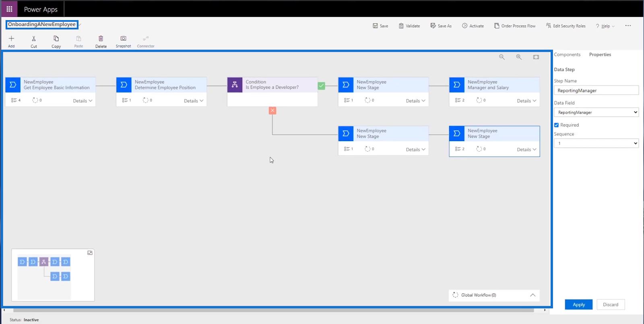Switch to the Properties tab
The image size is (644, 324).
click(x=600, y=55)
